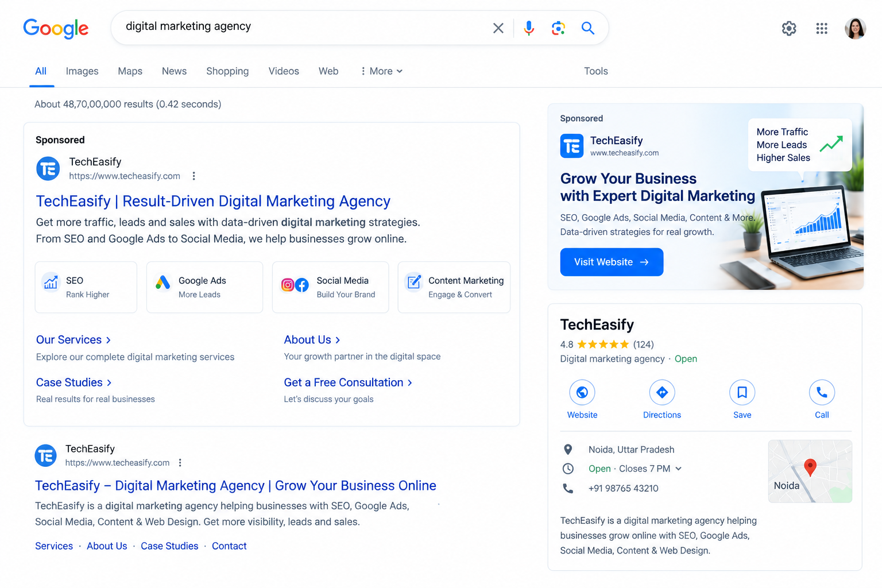The height and width of the screenshot is (588, 882).
Task: Clear the search box with X icon
Action: click(498, 28)
